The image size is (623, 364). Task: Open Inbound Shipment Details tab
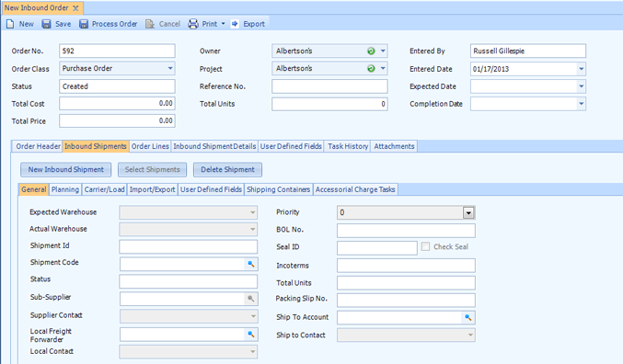coord(214,146)
